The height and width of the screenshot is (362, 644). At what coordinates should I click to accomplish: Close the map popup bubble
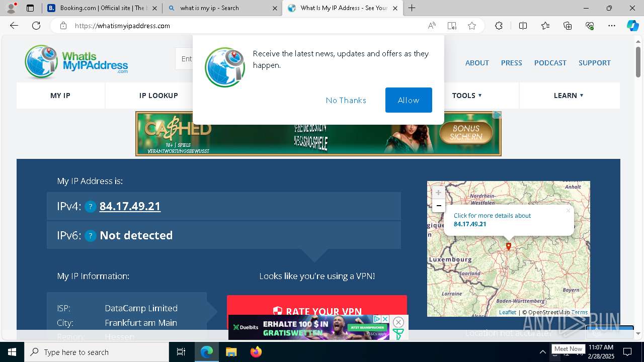568,211
